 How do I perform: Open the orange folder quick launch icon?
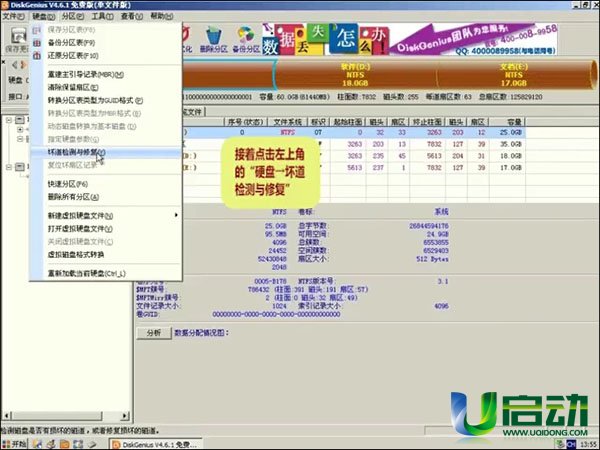(65, 444)
